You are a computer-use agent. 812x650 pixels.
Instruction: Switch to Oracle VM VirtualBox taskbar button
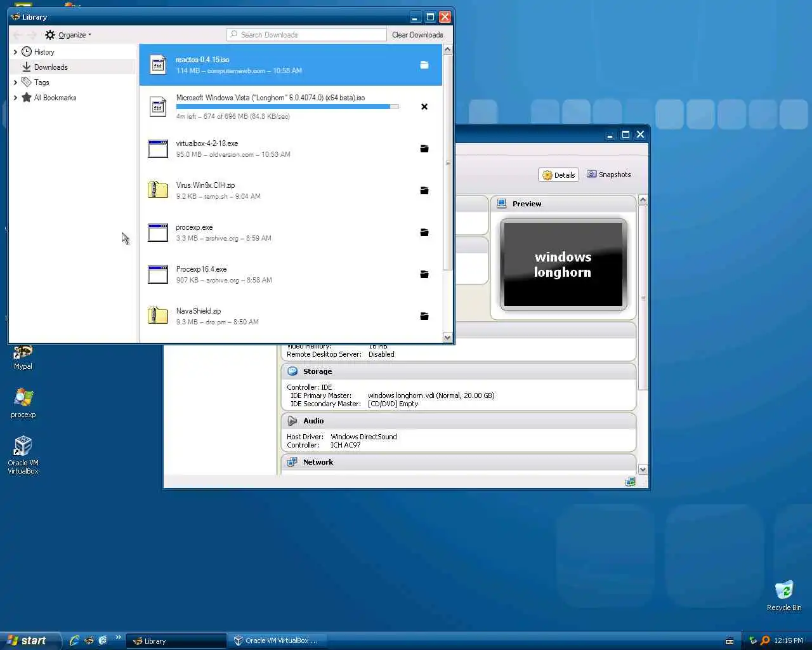pyautogui.click(x=277, y=640)
